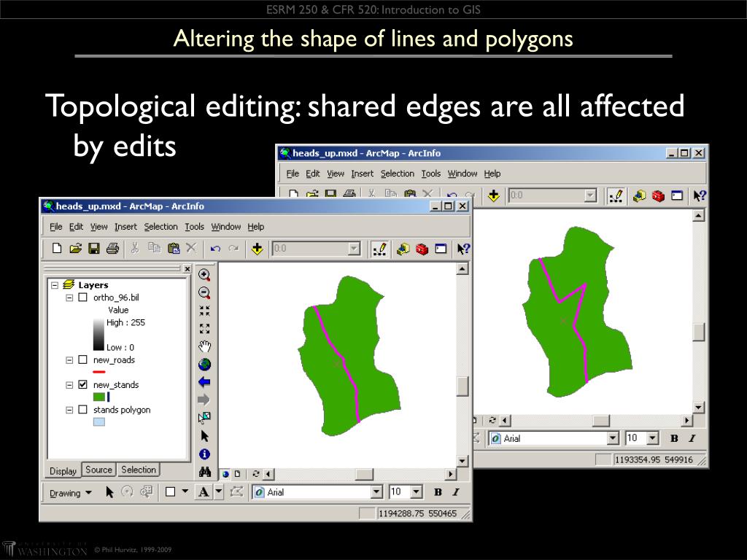The height and width of the screenshot is (560, 747).
Task: Open Edit menu in front ArcMap window
Action: (x=76, y=227)
